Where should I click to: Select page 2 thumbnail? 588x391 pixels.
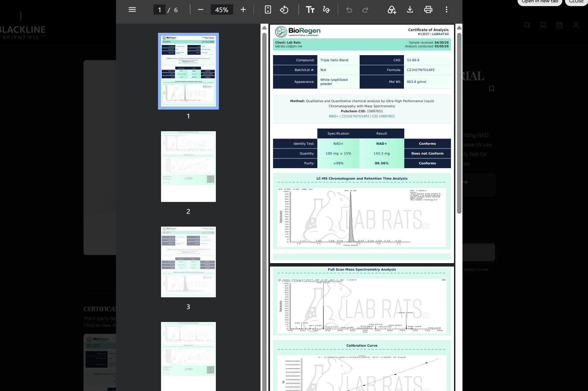tap(188, 166)
